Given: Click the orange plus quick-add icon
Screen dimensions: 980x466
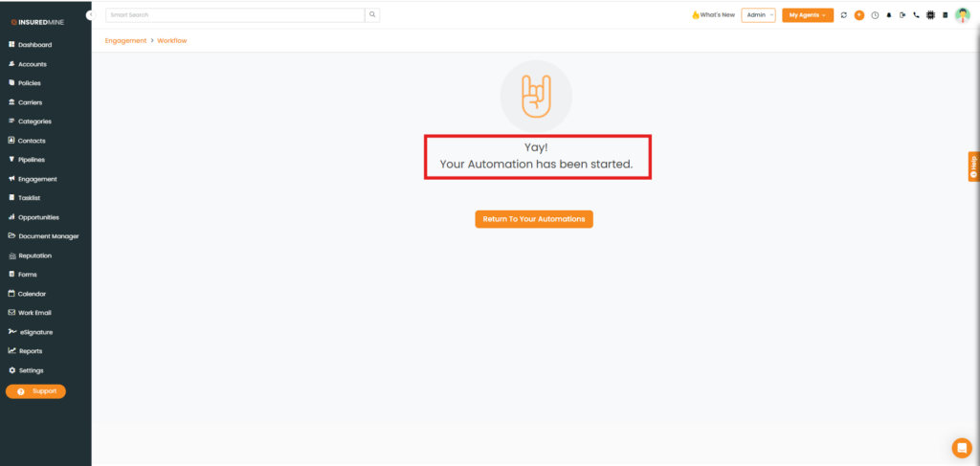Looking at the screenshot, I should [858, 15].
